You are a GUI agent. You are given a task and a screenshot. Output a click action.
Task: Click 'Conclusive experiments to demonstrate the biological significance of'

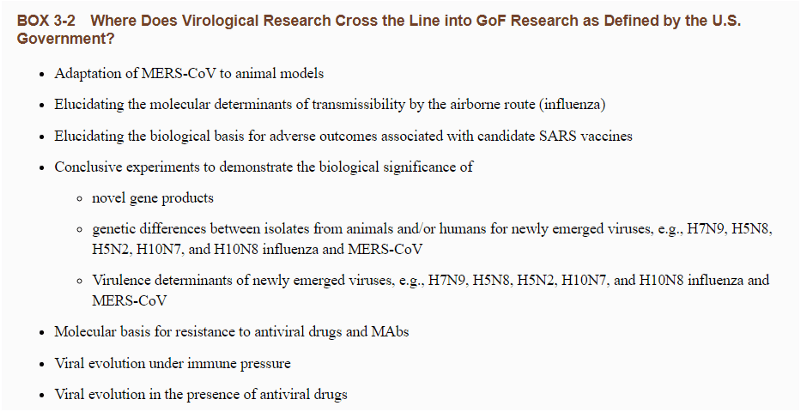(264, 167)
